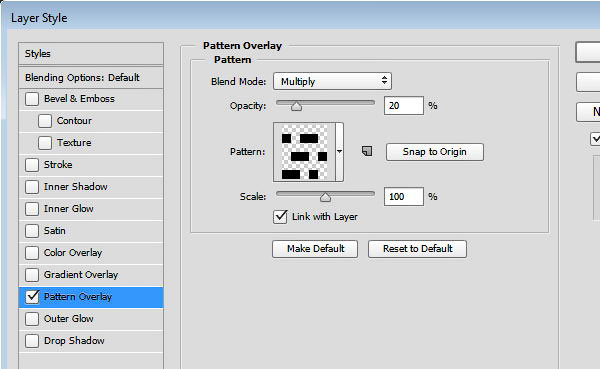Select the Outer Glow style label
This screenshot has width=600, height=369.
tap(68, 319)
